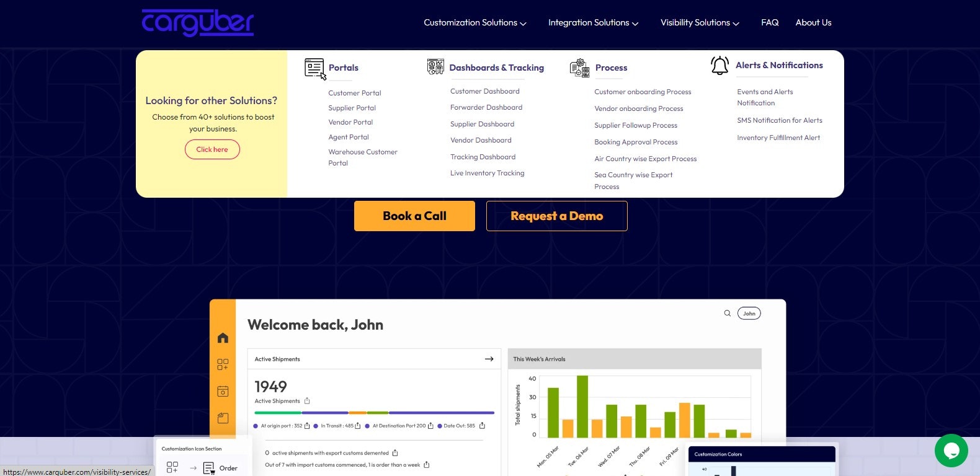Open Booking Approval Process link
This screenshot has height=476, width=980.
tap(636, 142)
